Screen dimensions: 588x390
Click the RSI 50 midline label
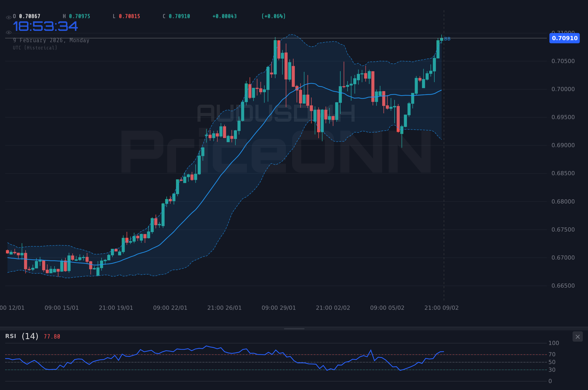pyautogui.click(x=552, y=362)
